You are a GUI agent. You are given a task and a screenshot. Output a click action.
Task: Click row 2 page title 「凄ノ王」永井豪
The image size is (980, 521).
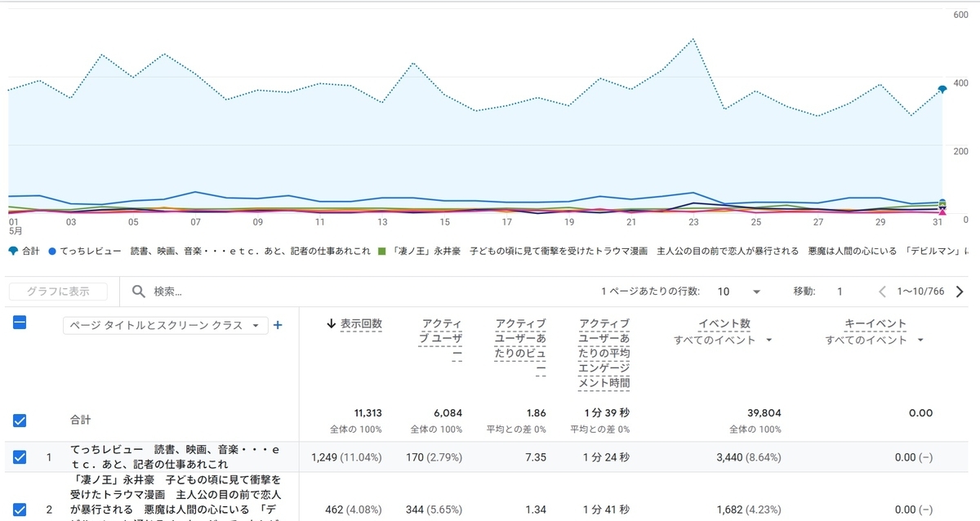pos(176,500)
